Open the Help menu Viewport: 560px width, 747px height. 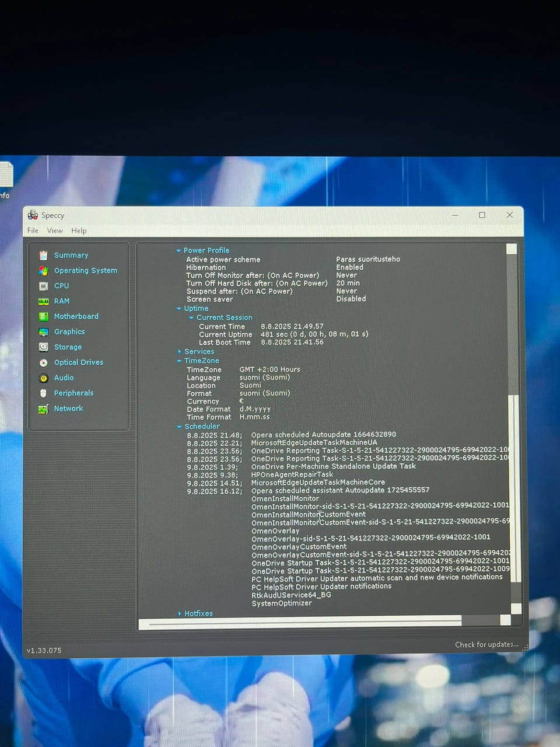tap(79, 231)
